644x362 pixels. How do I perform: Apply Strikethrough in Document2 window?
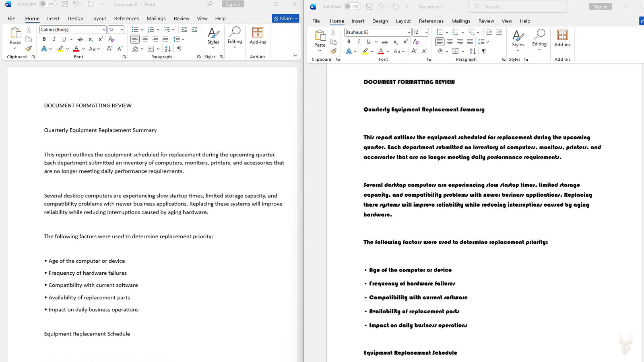click(x=80, y=39)
